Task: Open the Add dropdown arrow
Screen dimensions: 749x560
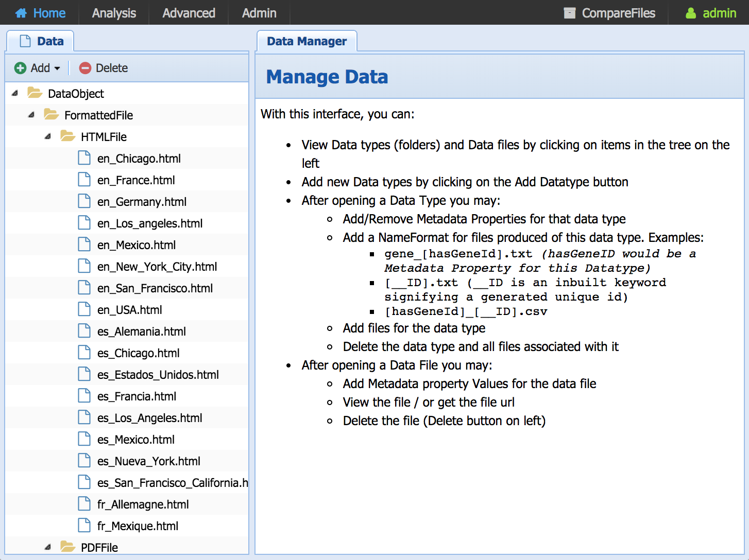Action: (x=57, y=68)
